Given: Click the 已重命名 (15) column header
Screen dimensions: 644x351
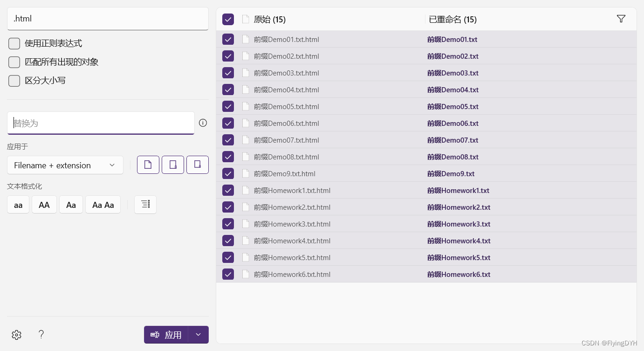Looking at the screenshot, I should pos(452,20).
